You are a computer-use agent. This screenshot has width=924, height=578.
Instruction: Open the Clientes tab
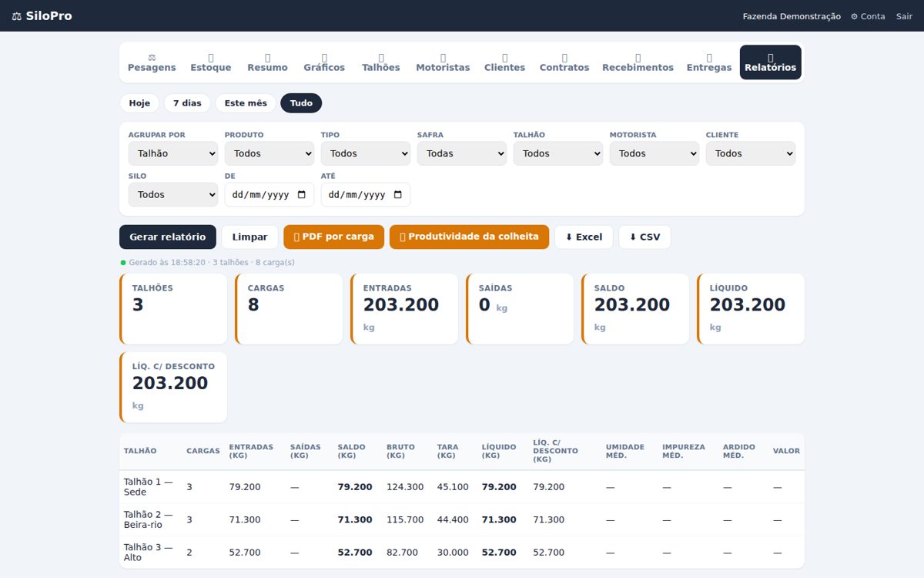click(x=504, y=62)
